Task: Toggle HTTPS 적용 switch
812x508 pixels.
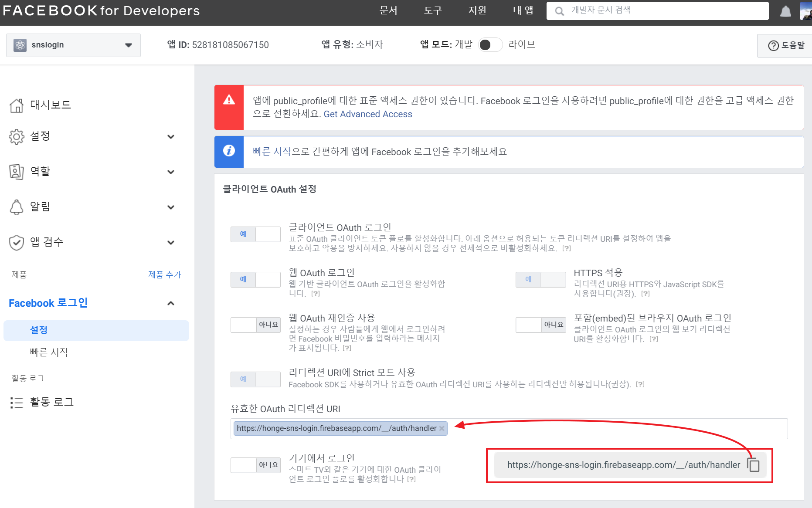Action: click(540, 280)
